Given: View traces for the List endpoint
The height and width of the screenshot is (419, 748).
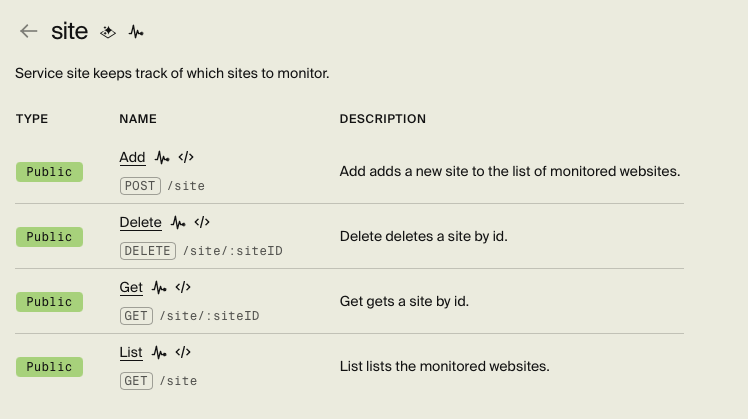Looking at the screenshot, I should pyautogui.click(x=160, y=353).
